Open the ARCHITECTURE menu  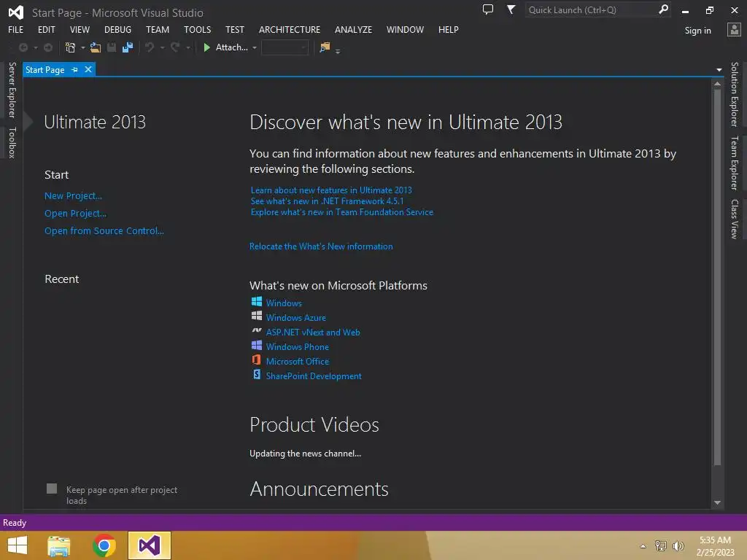tap(290, 29)
